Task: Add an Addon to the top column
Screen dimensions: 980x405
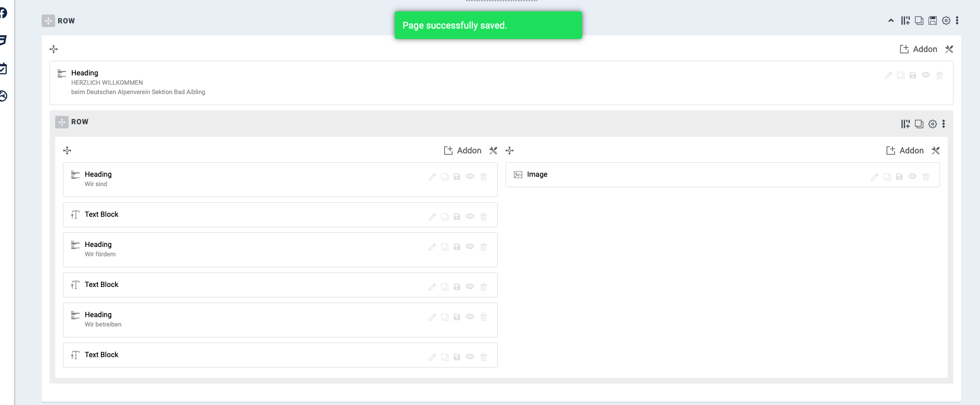Action: point(919,49)
